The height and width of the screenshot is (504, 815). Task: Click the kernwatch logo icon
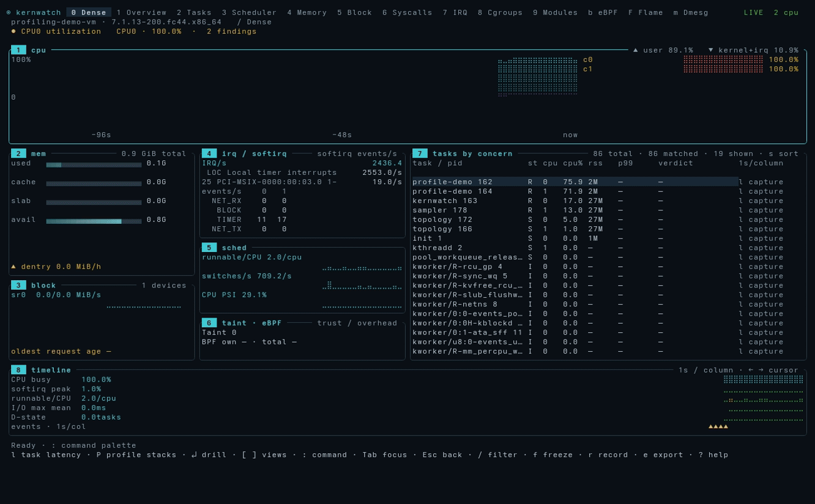pos(9,12)
